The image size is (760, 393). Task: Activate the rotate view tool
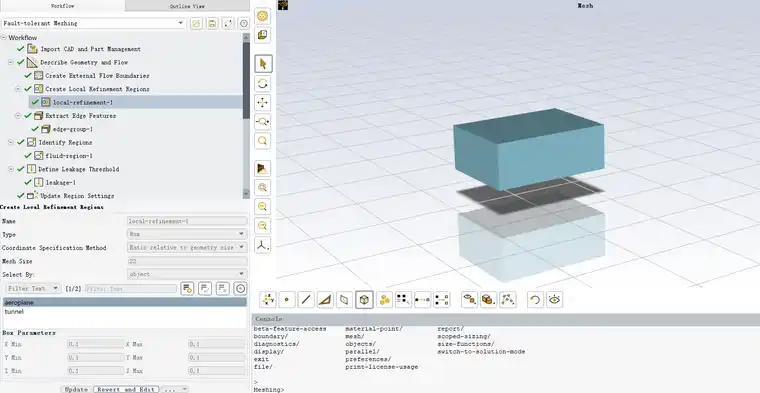coord(263,83)
